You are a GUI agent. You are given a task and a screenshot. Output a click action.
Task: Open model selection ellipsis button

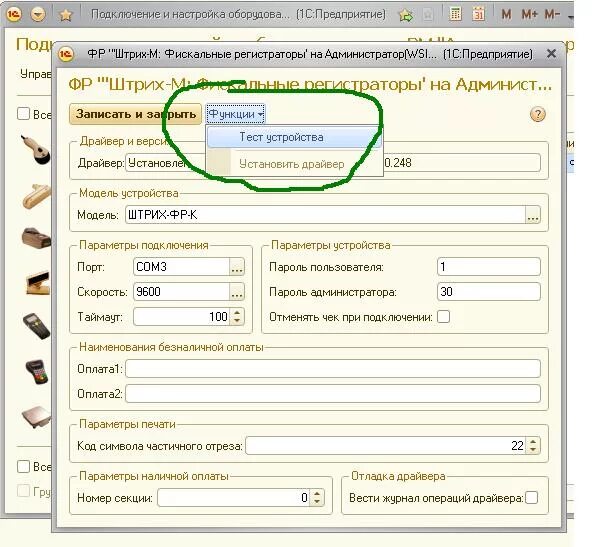[x=533, y=215]
